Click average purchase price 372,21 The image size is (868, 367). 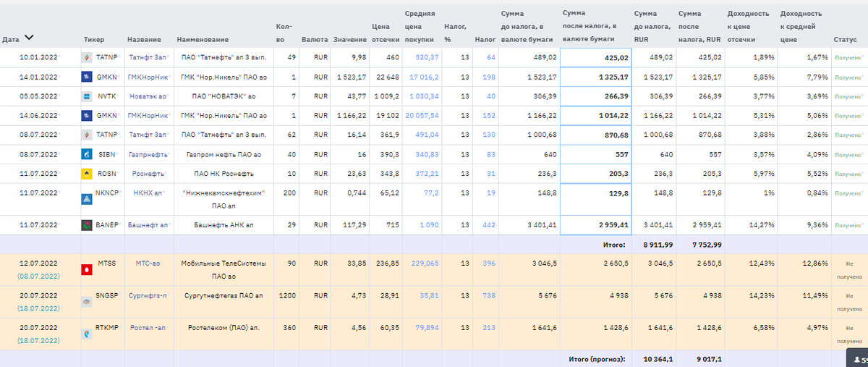pyautogui.click(x=427, y=174)
